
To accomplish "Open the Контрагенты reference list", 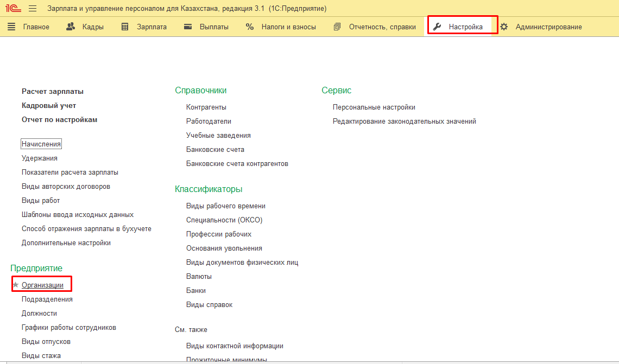I will pos(206,107).
